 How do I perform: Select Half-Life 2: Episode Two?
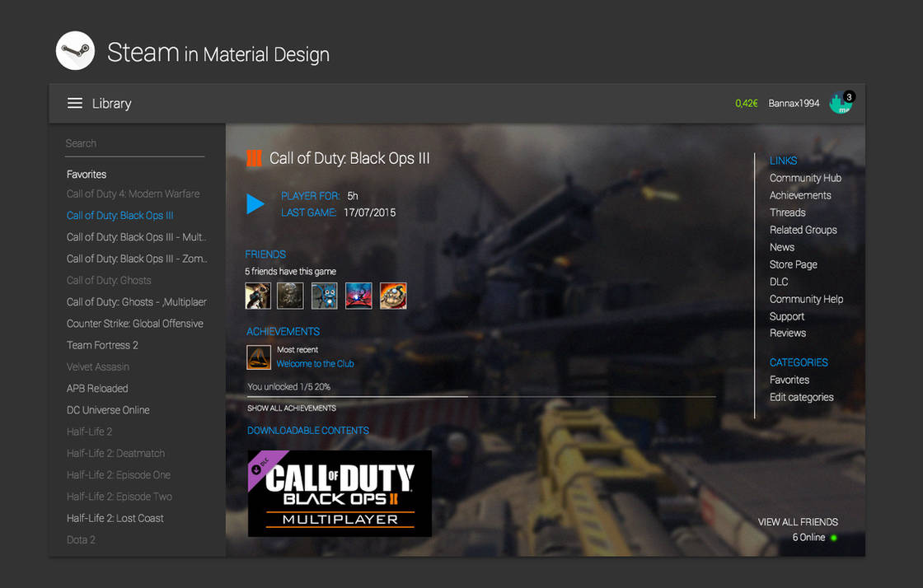click(x=119, y=497)
